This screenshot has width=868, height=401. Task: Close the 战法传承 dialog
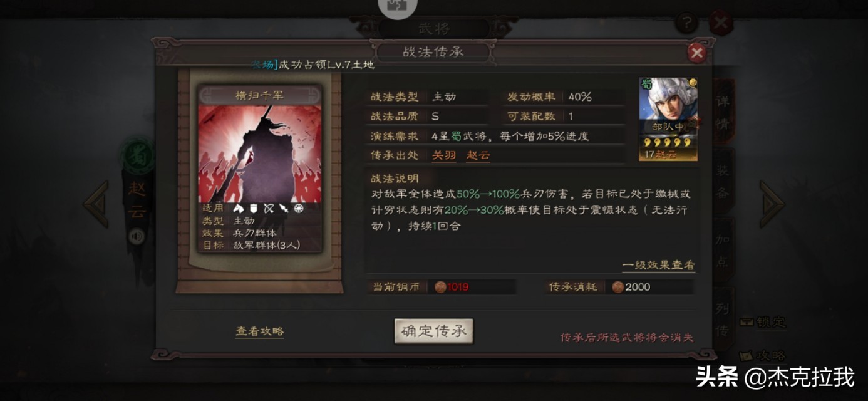[x=696, y=53]
